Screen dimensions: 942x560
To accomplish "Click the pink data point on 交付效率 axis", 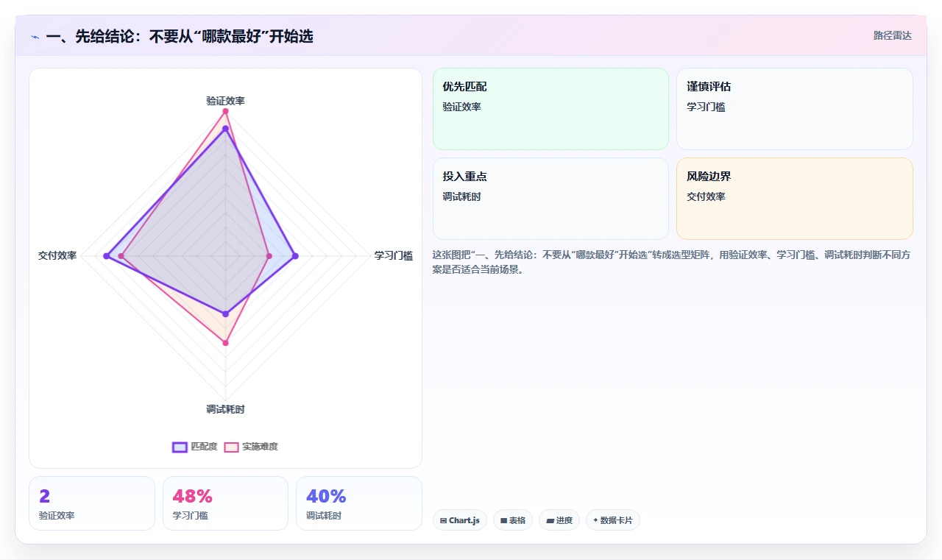I will [121, 256].
